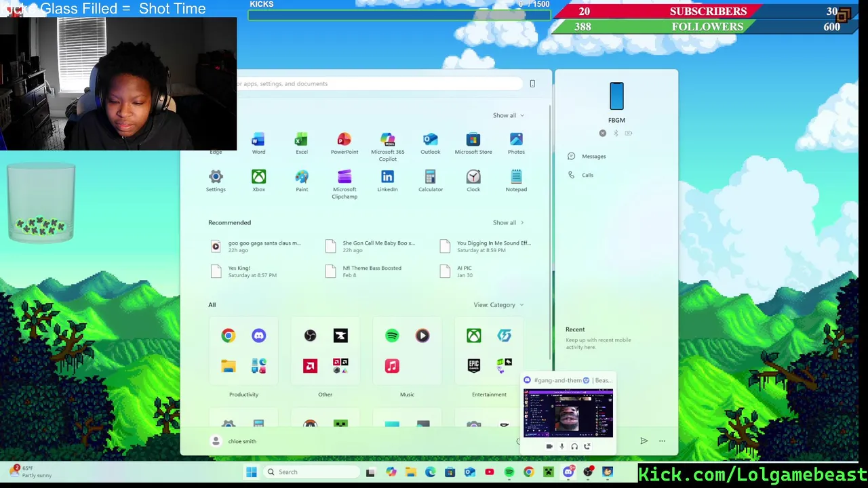Open Calls in the phone panel
868x488 pixels.
coord(581,175)
